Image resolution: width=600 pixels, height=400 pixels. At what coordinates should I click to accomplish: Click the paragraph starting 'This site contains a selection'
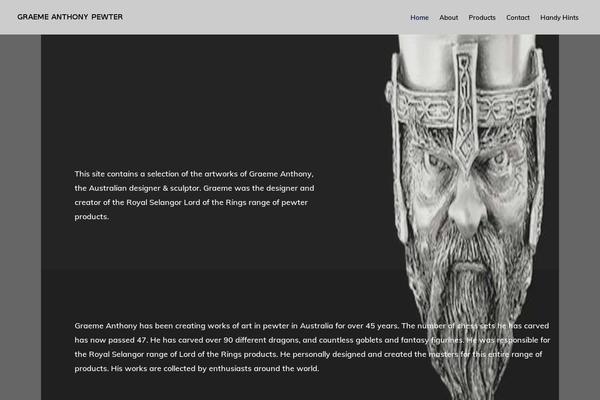click(x=194, y=195)
